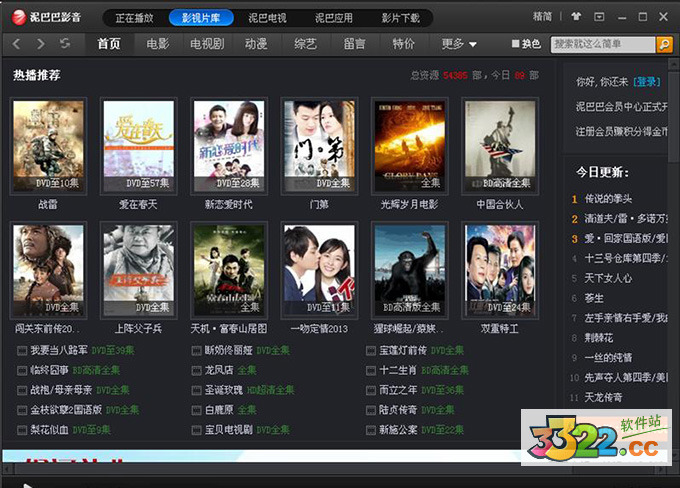Click the 泥巴巴影音 logo icon
680x488 pixels.
click(x=19, y=18)
